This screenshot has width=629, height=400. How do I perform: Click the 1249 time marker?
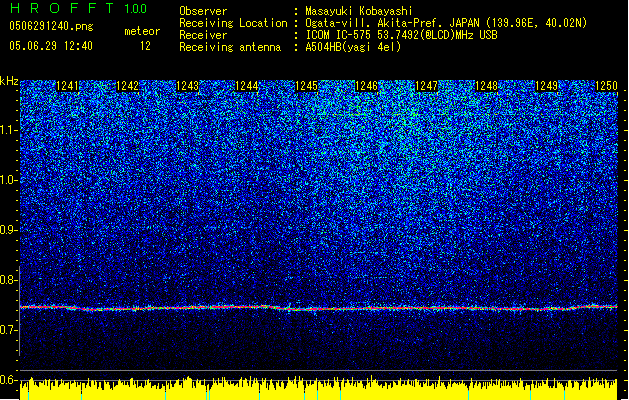[546, 86]
